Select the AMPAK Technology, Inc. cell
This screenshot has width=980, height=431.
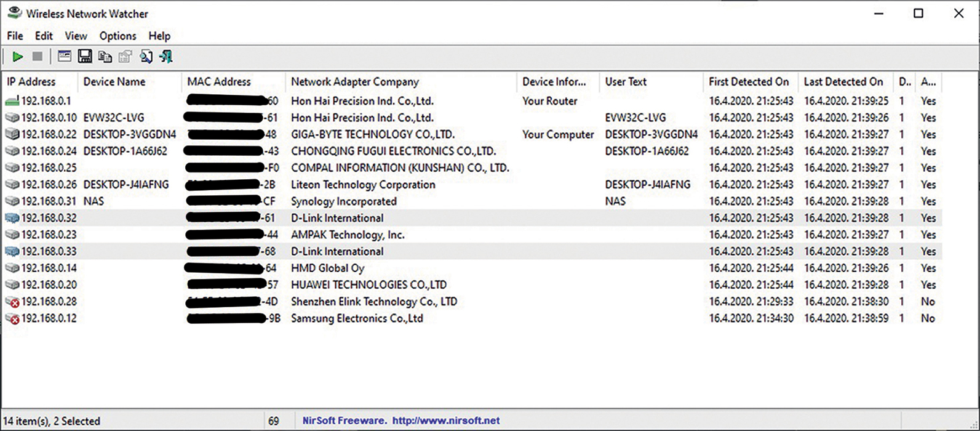click(x=348, y=235)
